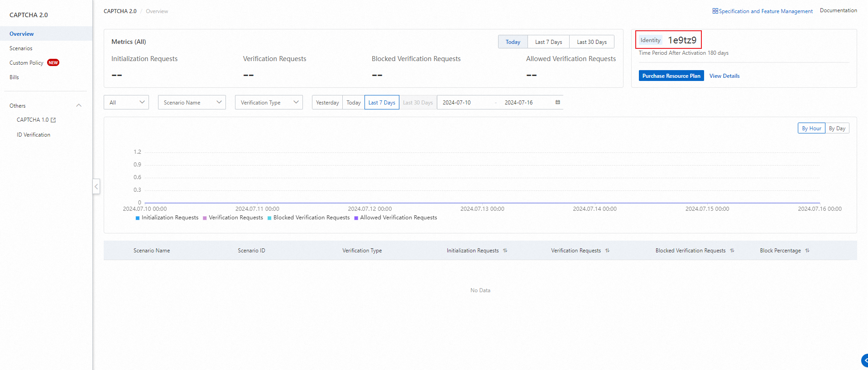This screenshot has width=868, height=370.
Task: Select Today in Metrics period selector
Action: [513, 42]
